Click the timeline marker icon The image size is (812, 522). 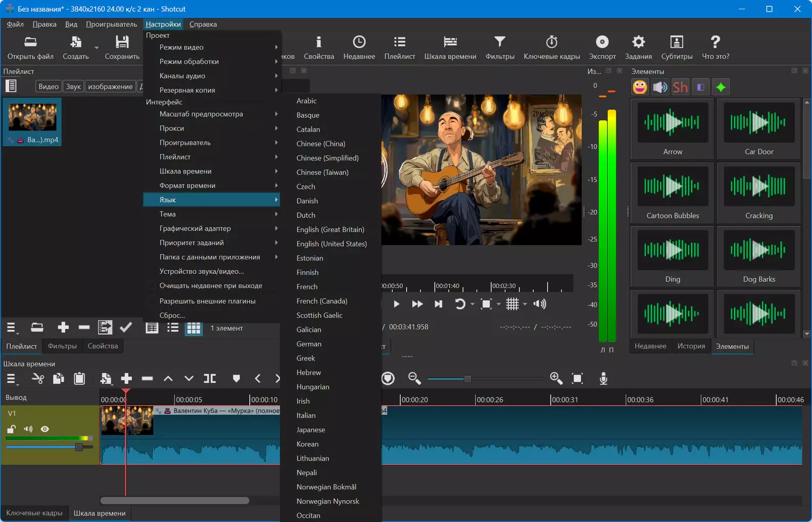(x=236, y=378)
